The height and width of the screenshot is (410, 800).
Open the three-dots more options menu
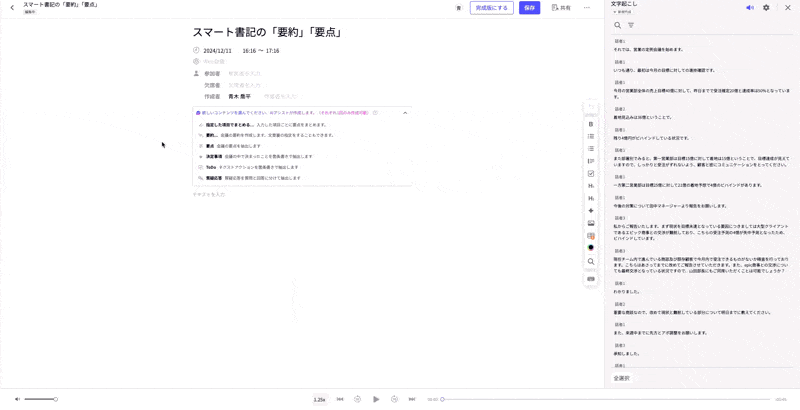(587, 8)
